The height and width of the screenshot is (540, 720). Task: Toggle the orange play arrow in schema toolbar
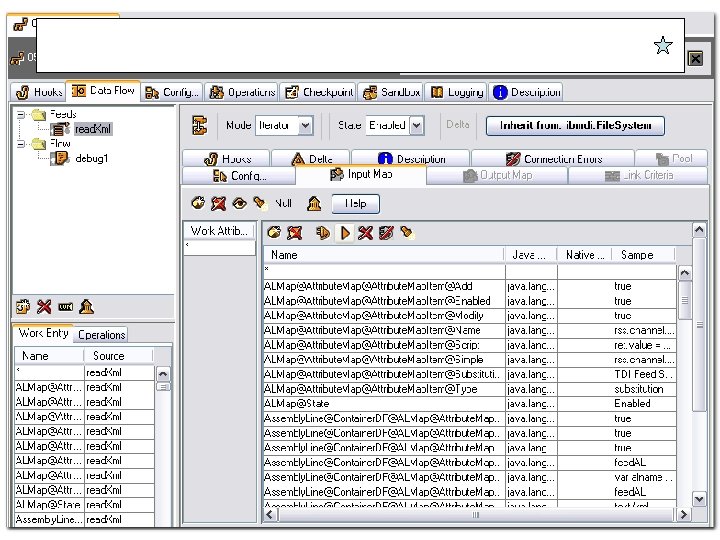[x=345, y=233]
